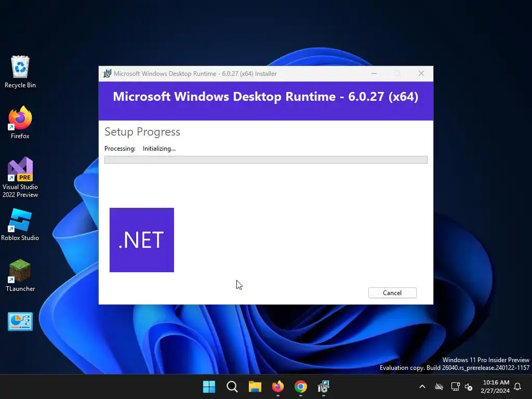This screenshot has width=532, height=399.
Task: Click the 'Setup Progress' heading
Action: pyautogui.click(x=142, y=131)
